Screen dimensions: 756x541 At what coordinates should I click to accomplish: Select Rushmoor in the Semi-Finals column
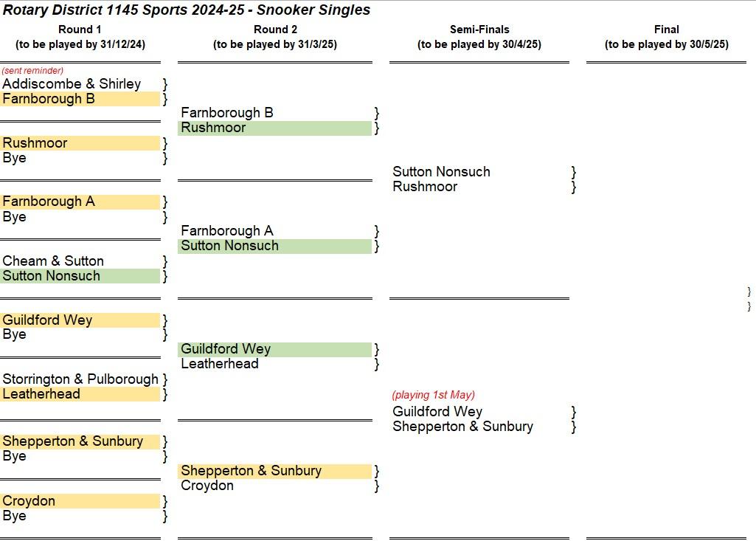[x=425, y=187]
